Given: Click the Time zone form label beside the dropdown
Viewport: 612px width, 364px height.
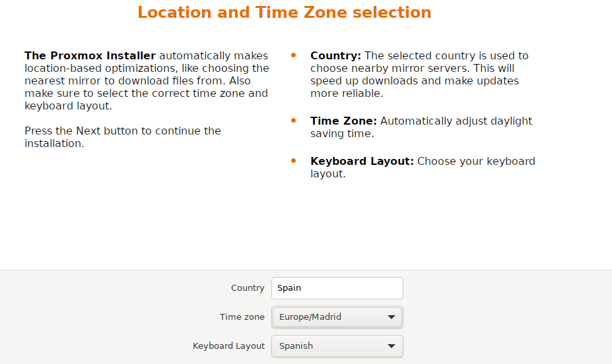Looking at the screenshot, I should 242,317.
